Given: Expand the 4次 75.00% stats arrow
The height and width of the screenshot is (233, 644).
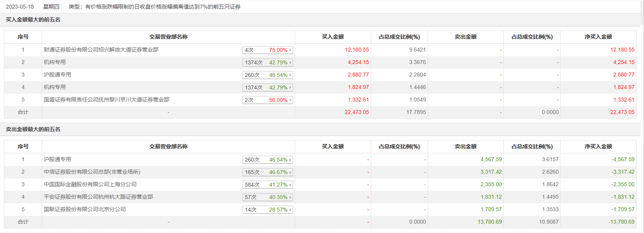Looking at the screenshot, I should point(290,50).
